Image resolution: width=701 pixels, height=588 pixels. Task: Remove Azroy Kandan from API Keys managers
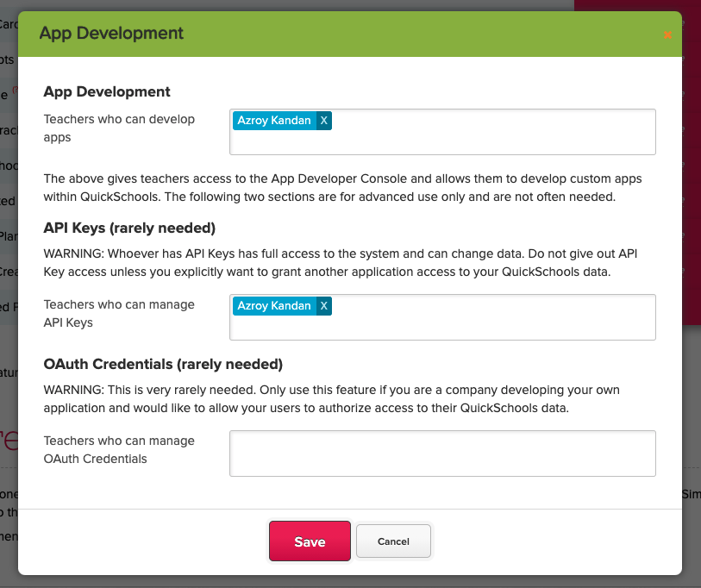coord(324,306)
